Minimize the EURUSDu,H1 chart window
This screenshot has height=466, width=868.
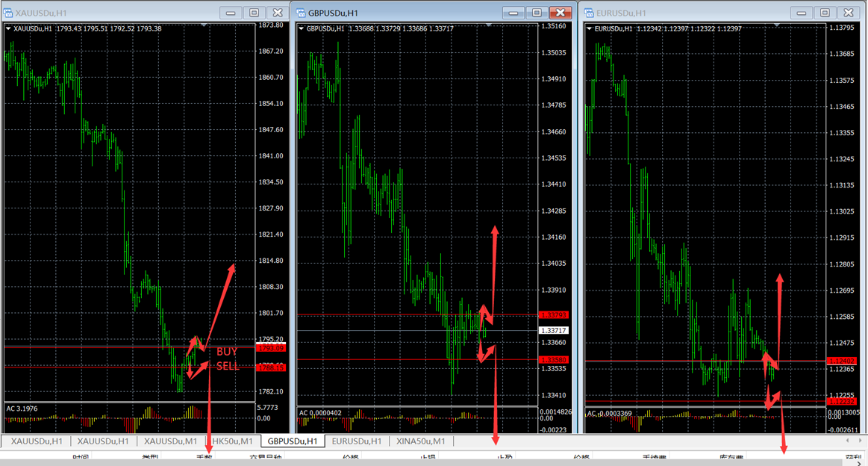click(x=802, y=13)
